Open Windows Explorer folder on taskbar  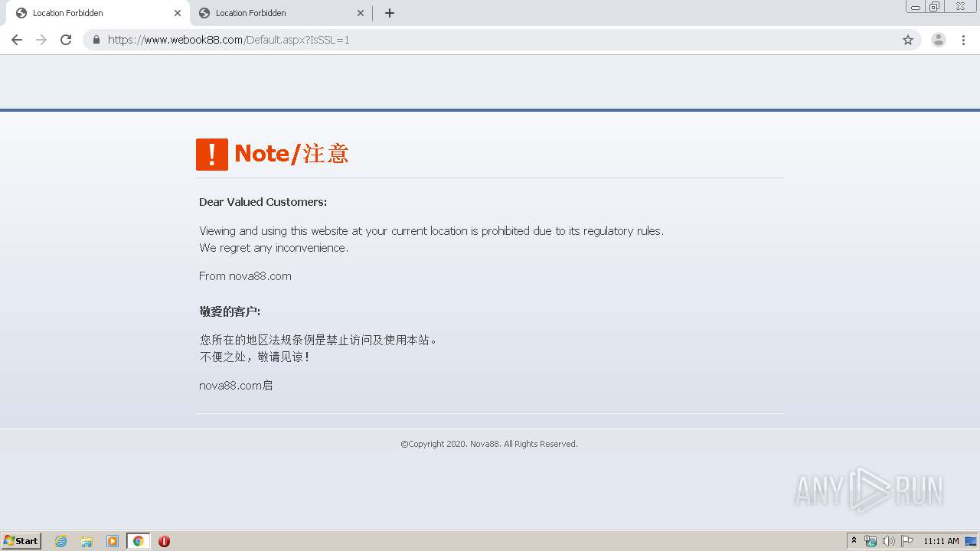(x=87, y=541)
